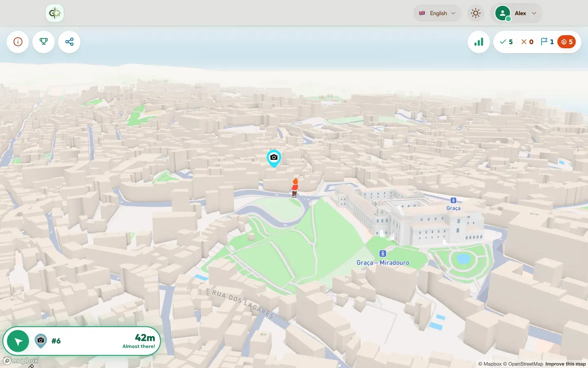This screenshot has height=368, width=588.
Task: Click the correct answers count 5
Action: coord(506,42)
